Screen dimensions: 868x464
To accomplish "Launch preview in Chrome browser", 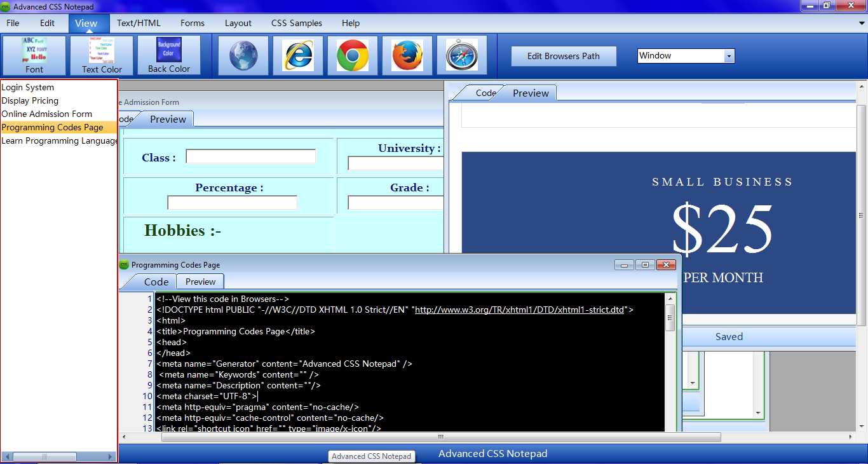I will tap(352, 55).
